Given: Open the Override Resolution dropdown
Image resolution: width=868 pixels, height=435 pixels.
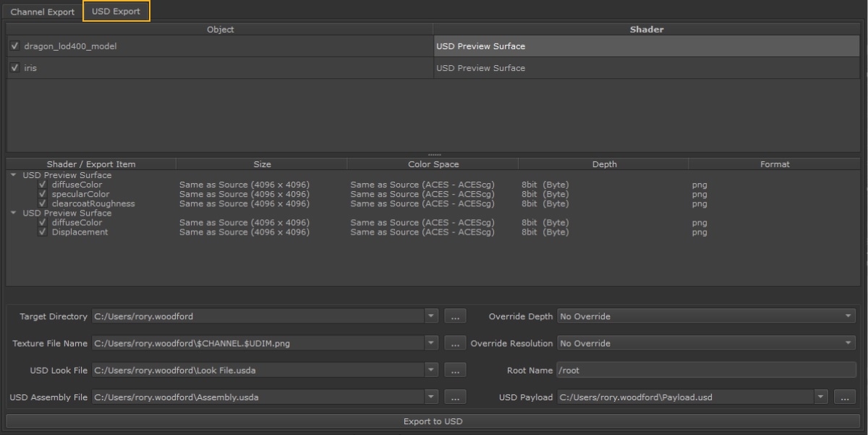Looking at the screenshot, I should (x=706, y=343).
